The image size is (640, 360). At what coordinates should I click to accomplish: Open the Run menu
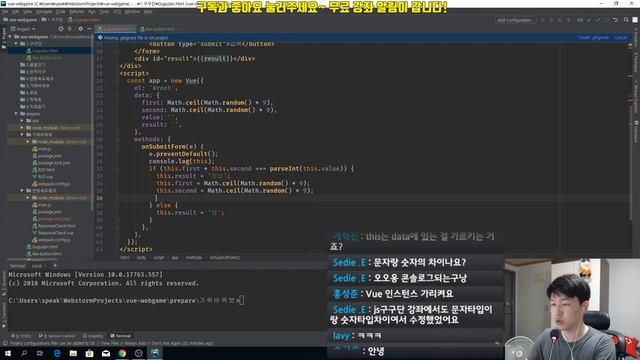(x=92, y=12)
